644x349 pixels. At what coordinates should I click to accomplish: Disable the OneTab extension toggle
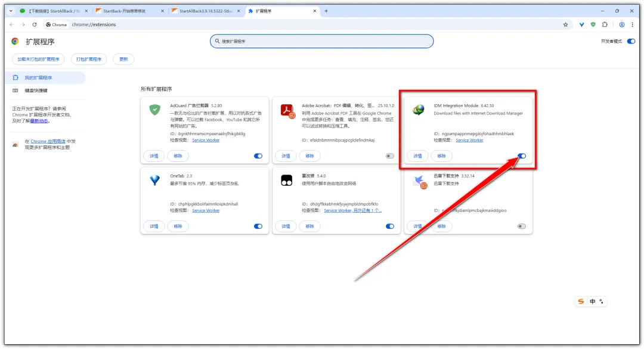(x=258, y=226)
